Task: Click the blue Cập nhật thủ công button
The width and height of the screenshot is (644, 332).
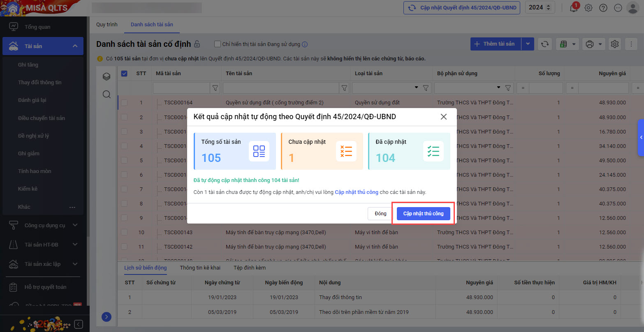Action: 423,214
